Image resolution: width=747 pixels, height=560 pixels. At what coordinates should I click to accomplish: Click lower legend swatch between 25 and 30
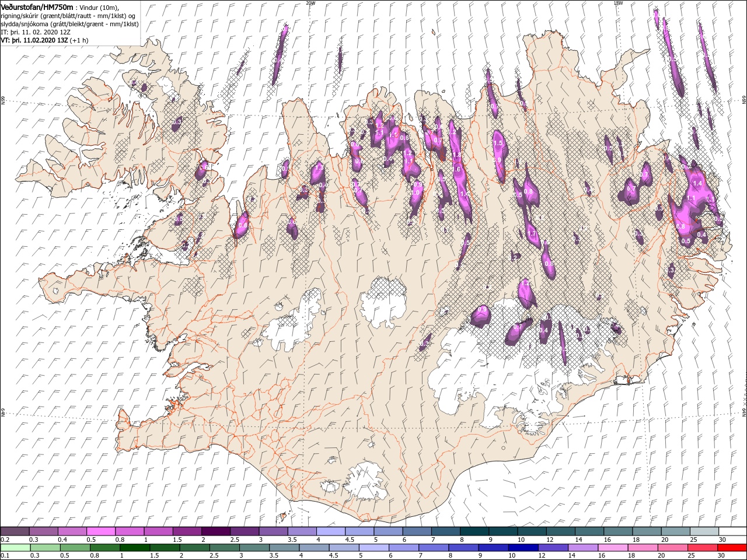pyautogui.click(x=702, y=548)
